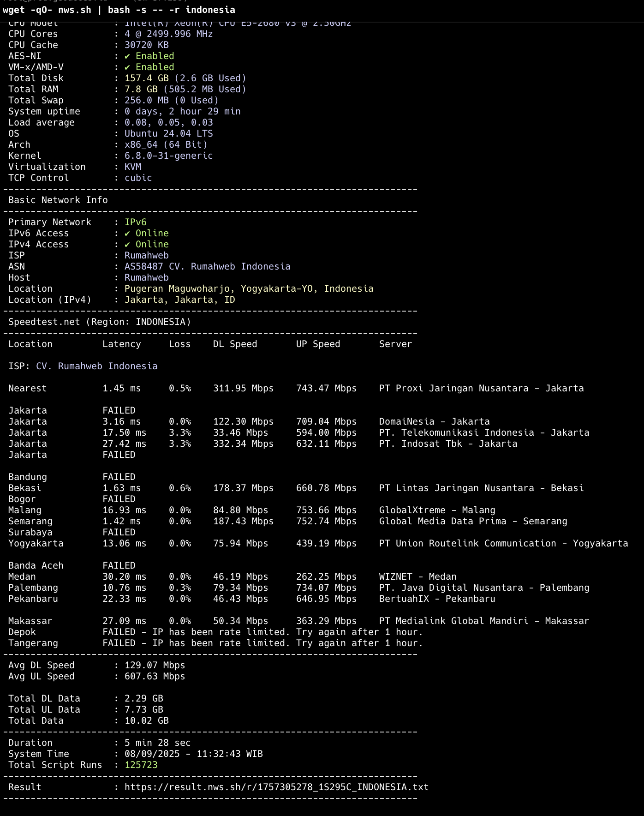Select PT. Java Digital Nusantara - Palembang server
Image resolution: width=644 pixels, height=816 pixels.
484,588
